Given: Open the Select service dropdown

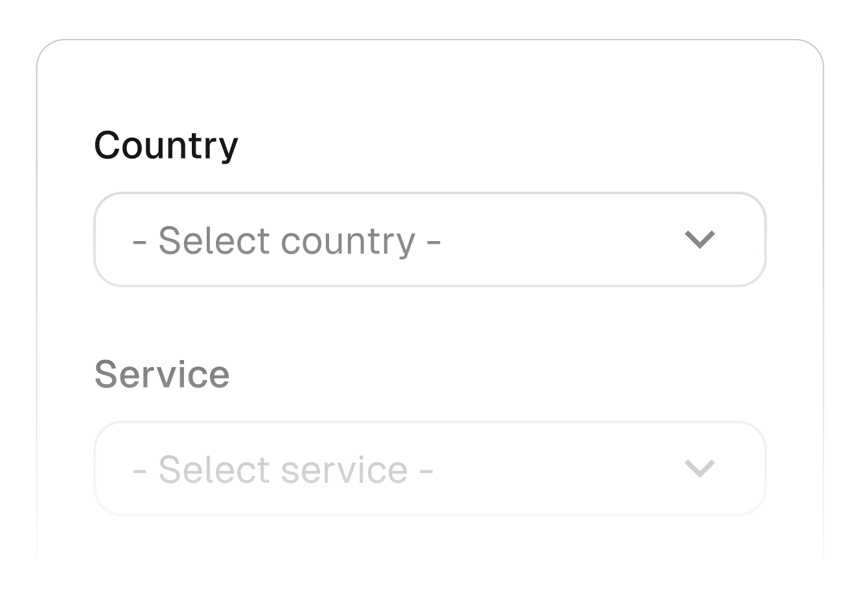Looking at the screenshot, I should 429,468.
